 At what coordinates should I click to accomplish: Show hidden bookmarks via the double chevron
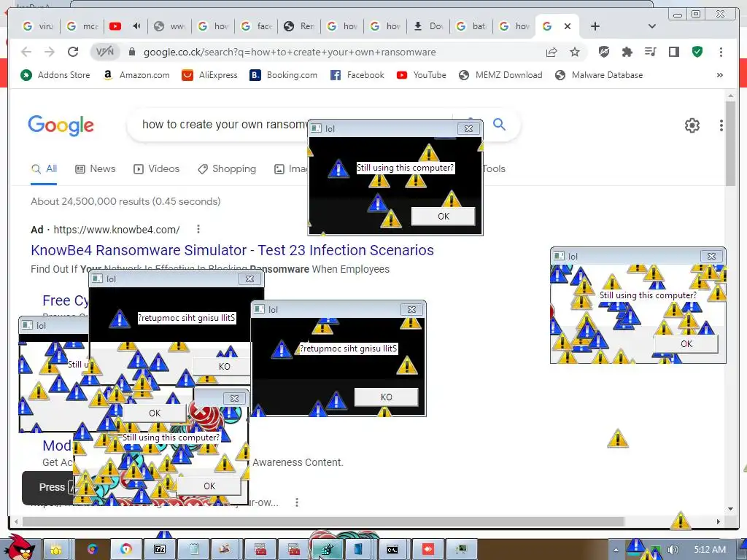(720, 75)
